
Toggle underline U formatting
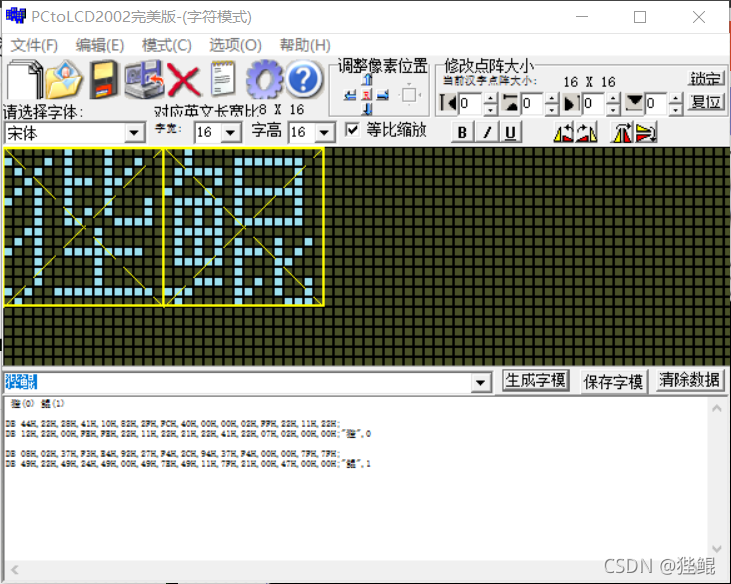coord(511,132)
